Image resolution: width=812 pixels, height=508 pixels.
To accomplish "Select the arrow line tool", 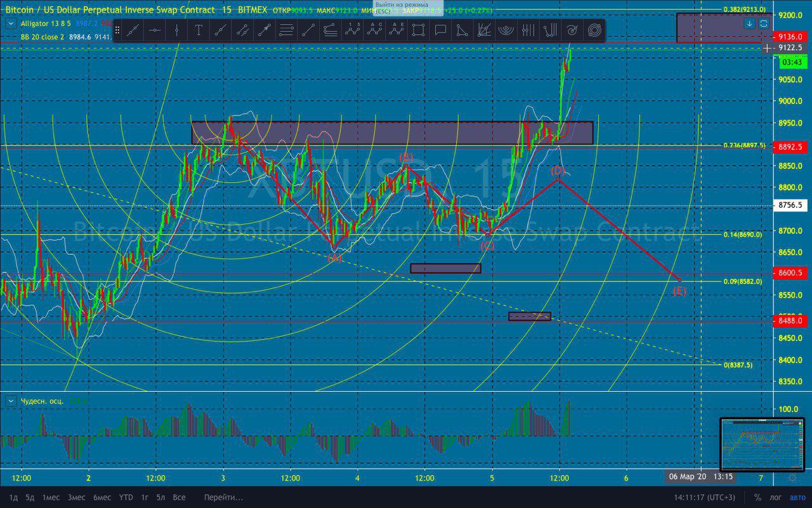I will pos(265,30).
